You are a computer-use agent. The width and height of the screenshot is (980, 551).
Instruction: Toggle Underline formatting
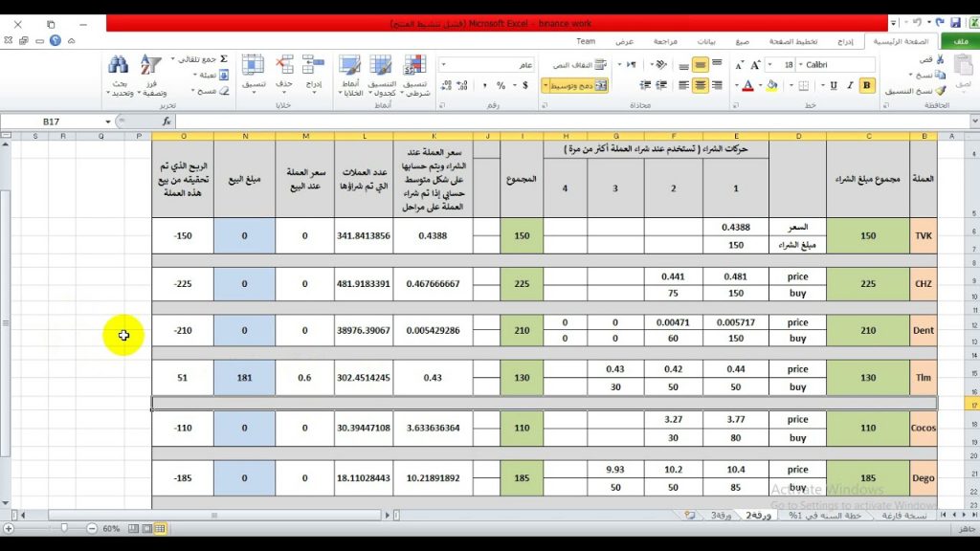pyautogui.click(x=834, y=85)
